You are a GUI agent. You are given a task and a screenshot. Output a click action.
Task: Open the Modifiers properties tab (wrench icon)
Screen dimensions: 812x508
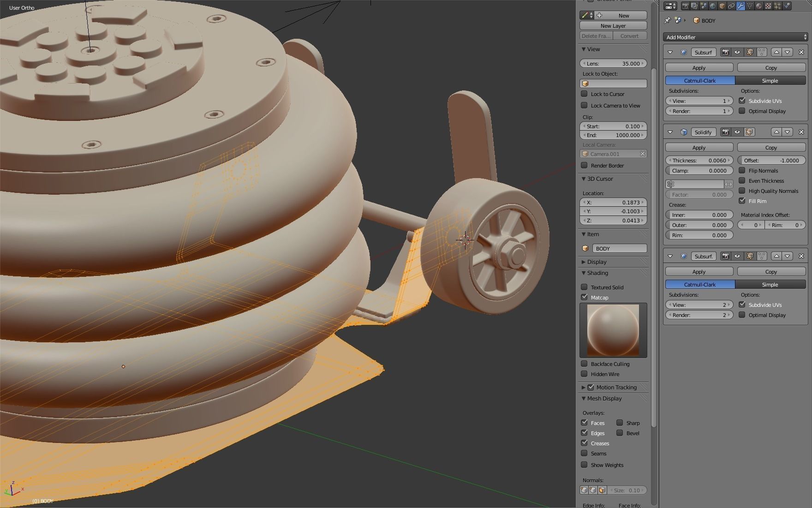[740, 6]
